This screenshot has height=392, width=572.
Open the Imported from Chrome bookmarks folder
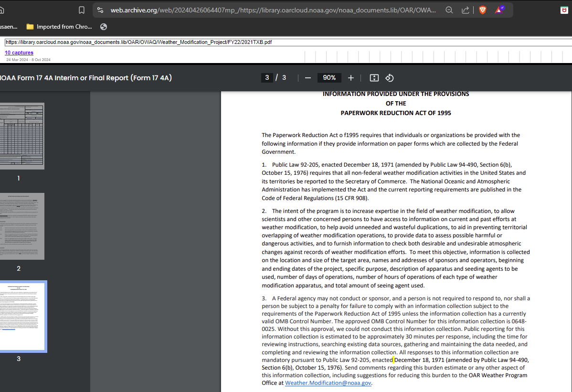[x=59, y=27]
